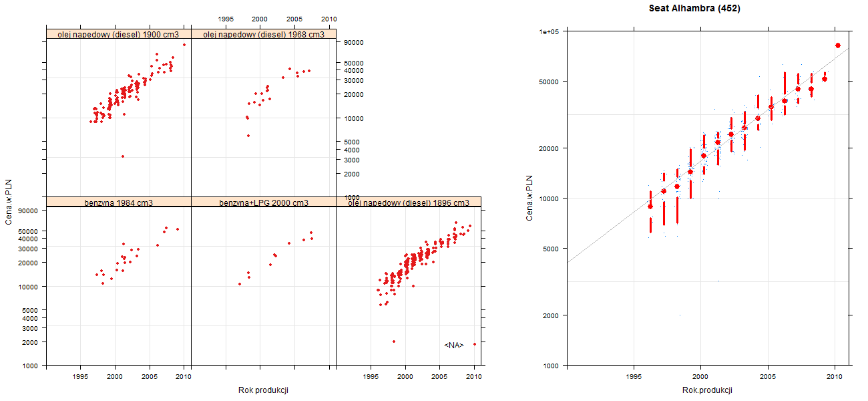Screen dimensions: 868x401
Task: Click the 'benzyna 1984 cm3' panel strip
Action: (x=119, y=202)
